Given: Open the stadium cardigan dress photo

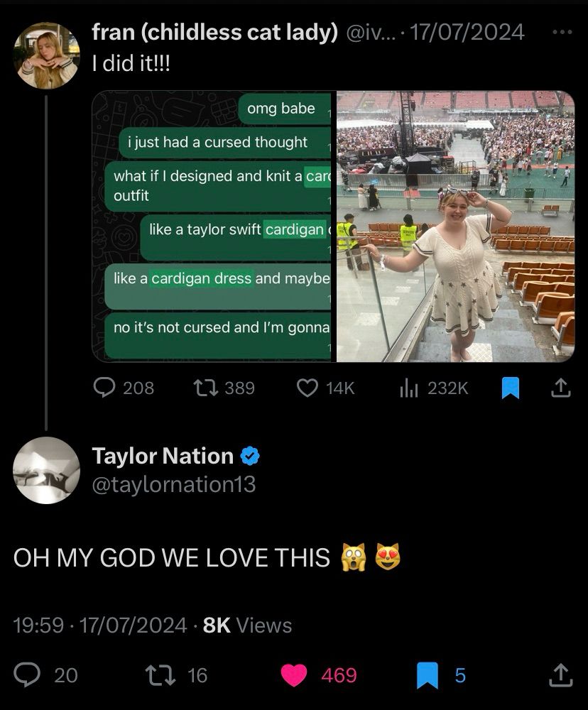Looking at the screenshot, I should point(454,226).
